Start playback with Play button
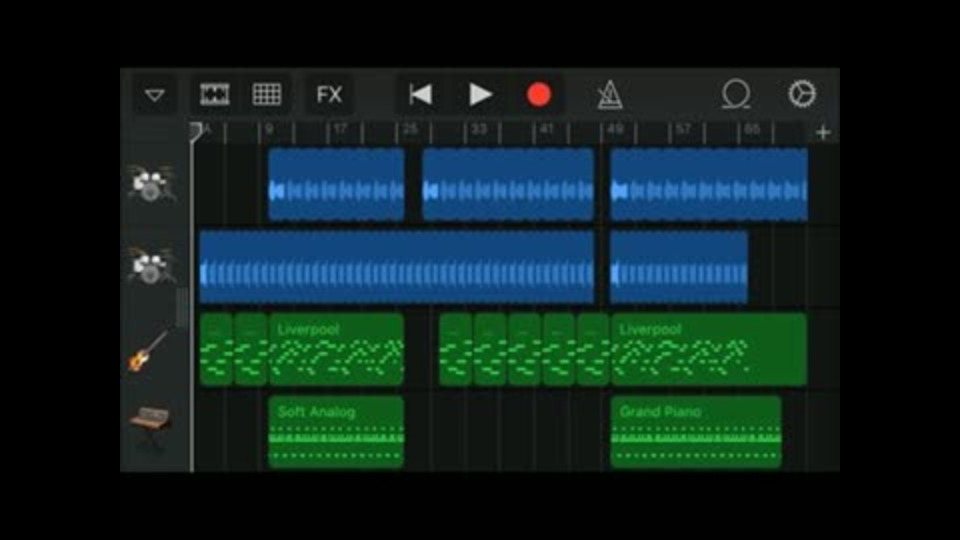The width and height of the screenshot is (960, 540). (x=480, y=95)
